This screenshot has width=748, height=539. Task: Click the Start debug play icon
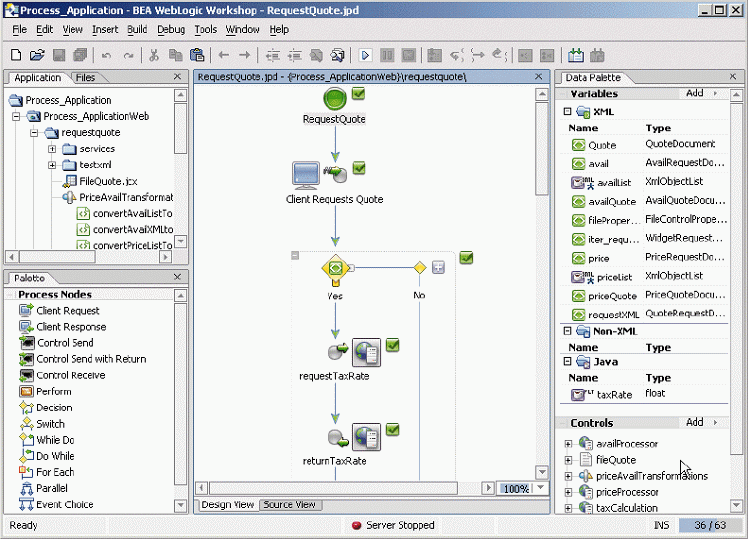point(365,55)
